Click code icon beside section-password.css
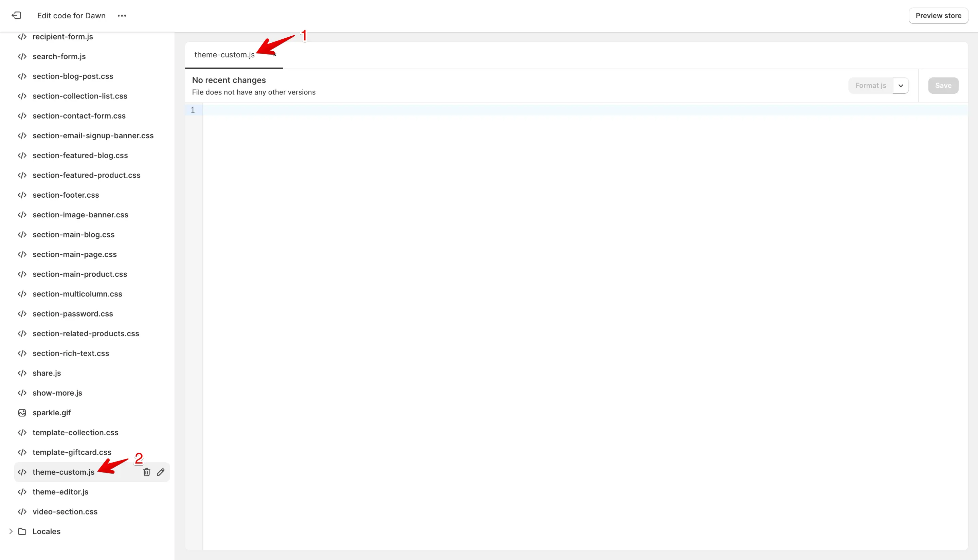 [x=22, y=314]
